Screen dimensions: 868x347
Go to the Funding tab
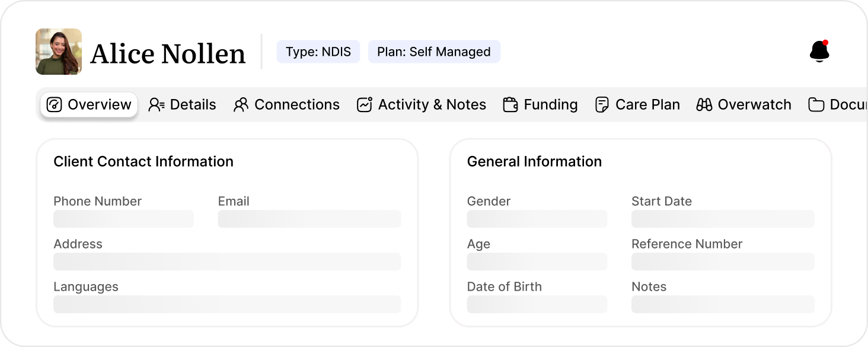point(550,105)
